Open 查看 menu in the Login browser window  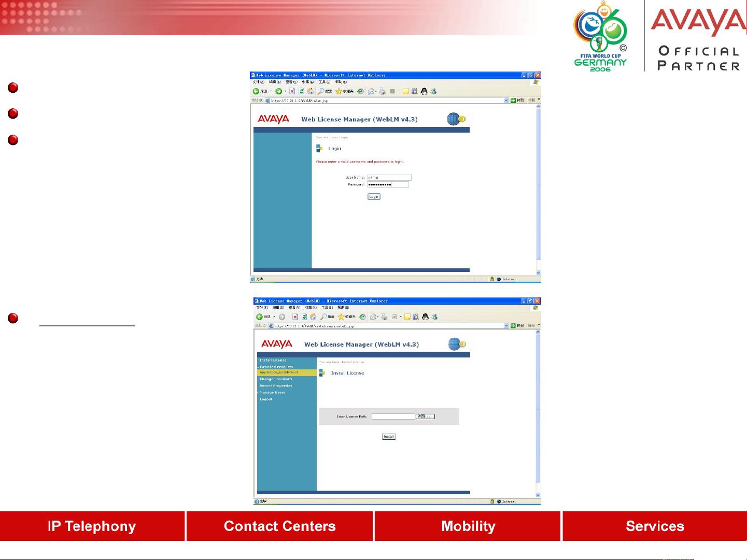tap(291, 82)
